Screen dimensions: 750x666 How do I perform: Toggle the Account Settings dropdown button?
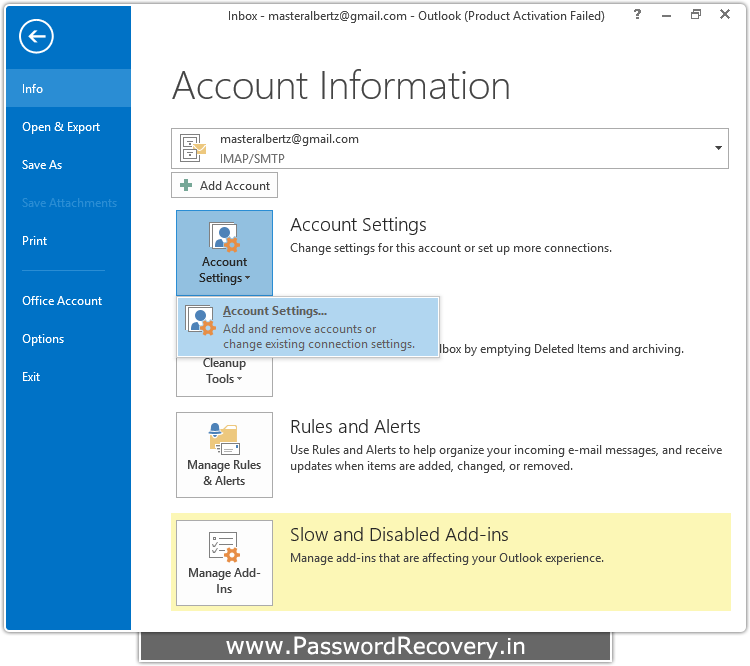224,253
